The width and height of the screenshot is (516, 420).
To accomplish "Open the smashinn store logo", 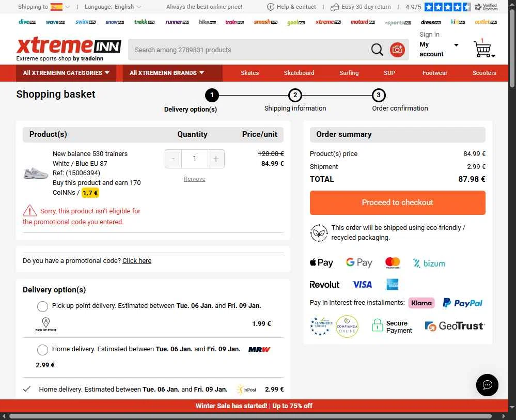I will (x=265, y=22).
